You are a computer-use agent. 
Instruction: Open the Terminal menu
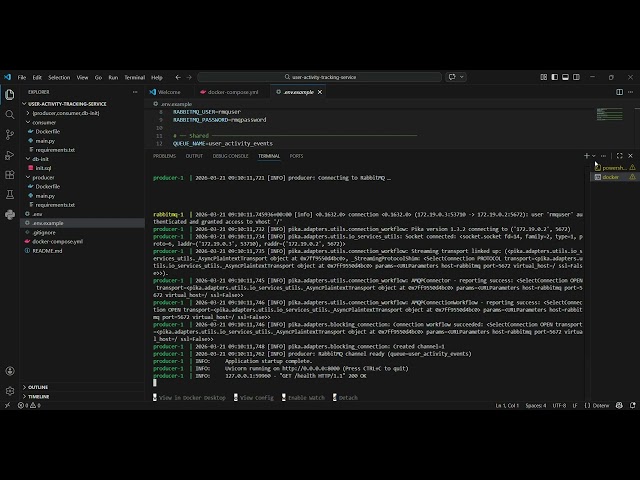click(x=135, y=78)
